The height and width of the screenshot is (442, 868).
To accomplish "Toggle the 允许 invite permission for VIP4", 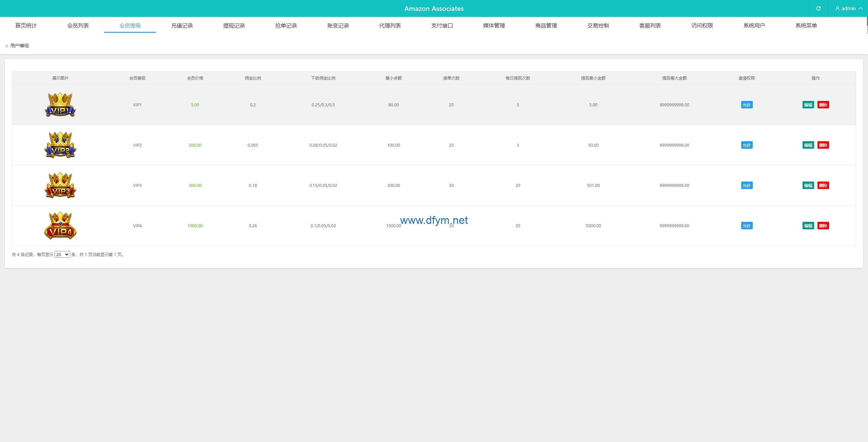I will click(747, 226).
